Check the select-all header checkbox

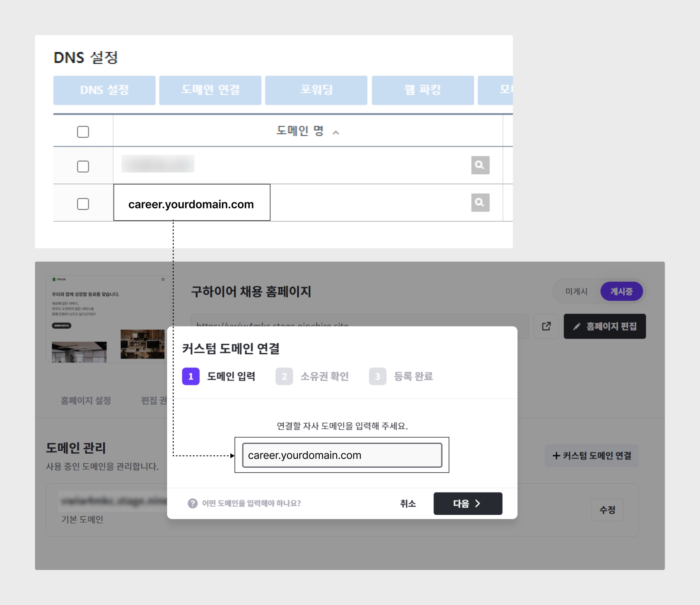83,132
